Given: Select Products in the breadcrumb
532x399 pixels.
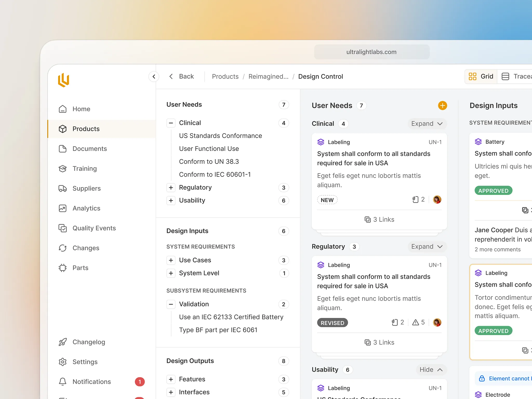Looking at the screenshot, I should pos(225,77).
